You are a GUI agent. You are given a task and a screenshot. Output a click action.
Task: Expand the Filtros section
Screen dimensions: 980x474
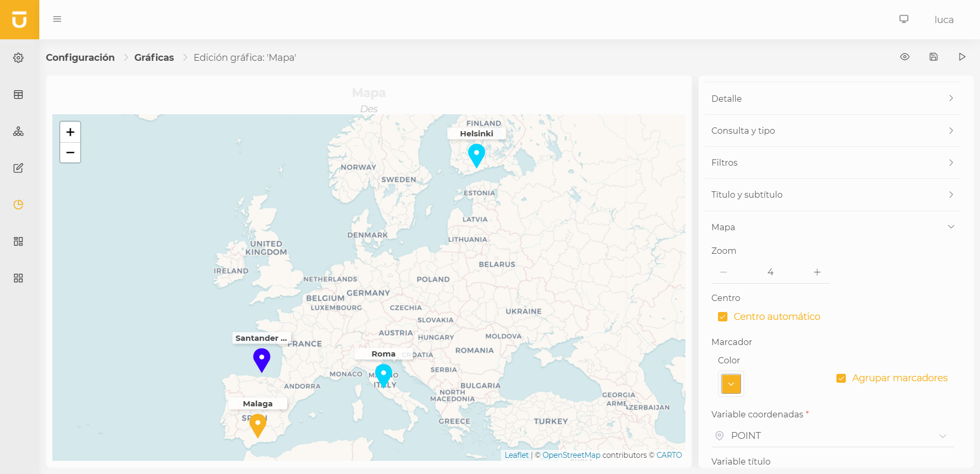tap(832, 163)
